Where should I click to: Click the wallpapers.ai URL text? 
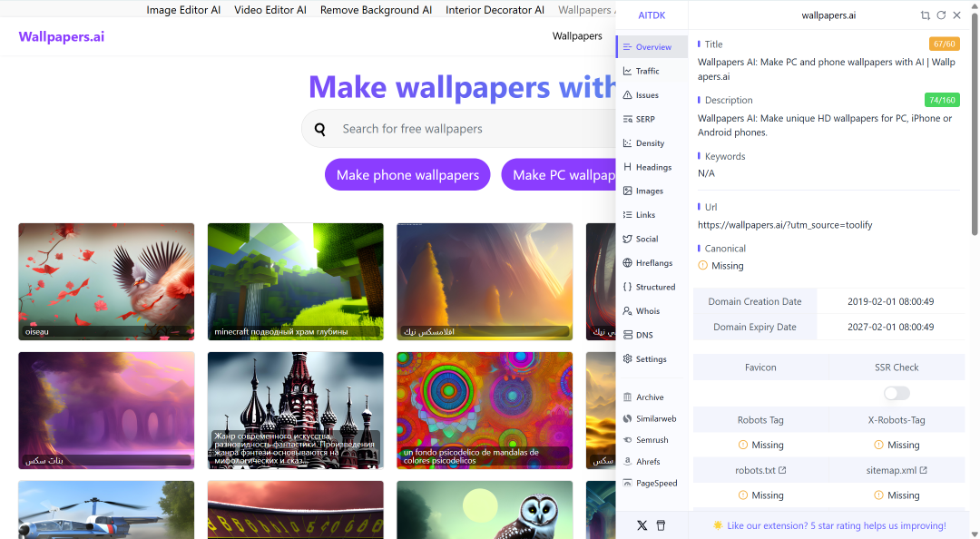click(784, 225)
